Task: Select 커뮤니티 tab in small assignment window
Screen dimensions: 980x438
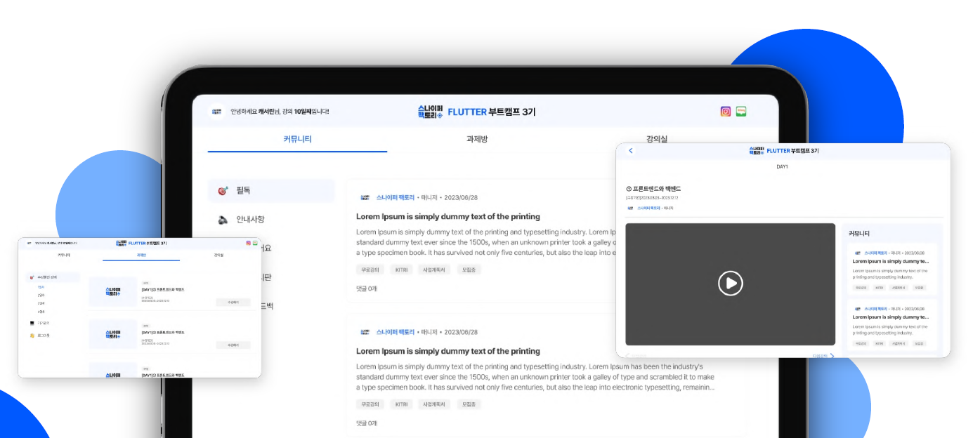Action: (x=64, y=255)
